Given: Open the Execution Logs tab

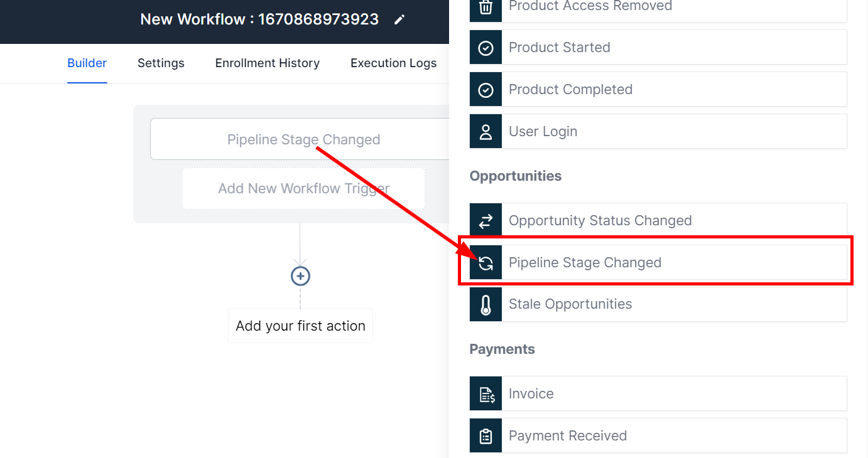Looking at the screenshot, I should 393,63.
